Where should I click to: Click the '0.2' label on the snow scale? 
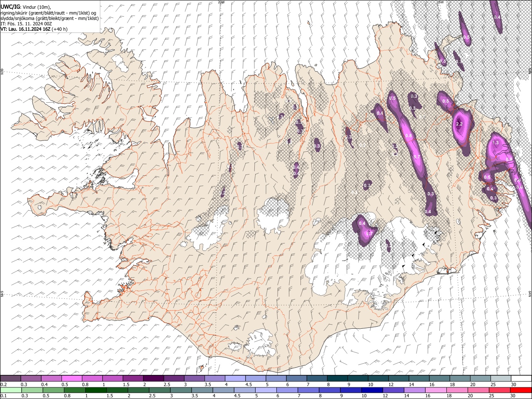coord(3,384)
